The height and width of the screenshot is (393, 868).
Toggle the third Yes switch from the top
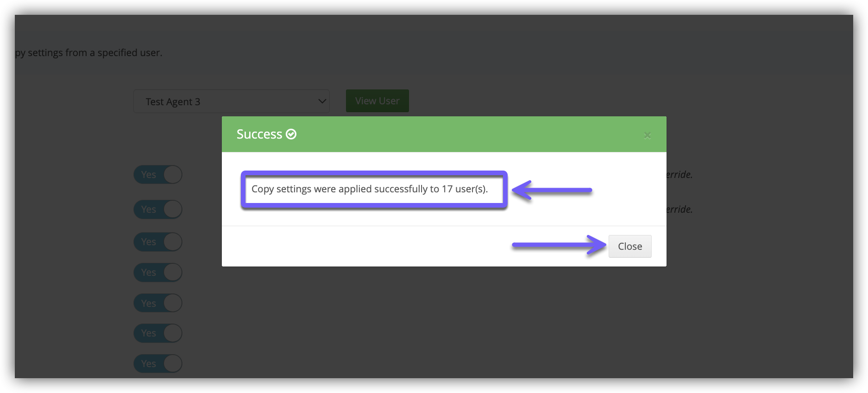[158, 242]
